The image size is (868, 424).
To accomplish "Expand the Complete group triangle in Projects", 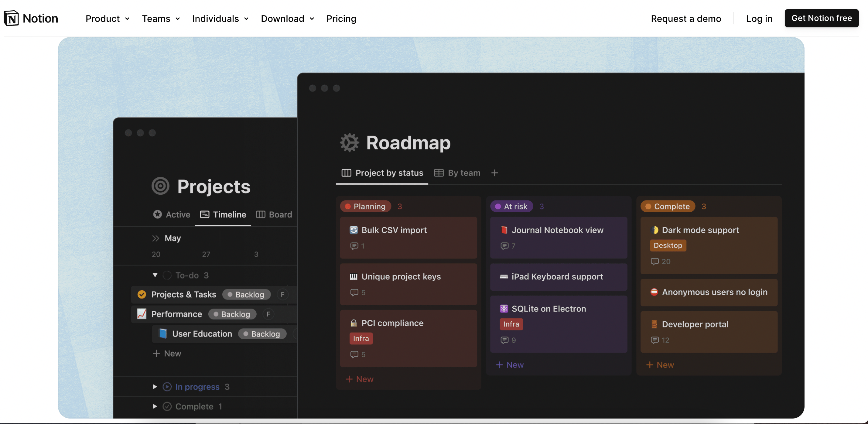I will pos(155,406).
